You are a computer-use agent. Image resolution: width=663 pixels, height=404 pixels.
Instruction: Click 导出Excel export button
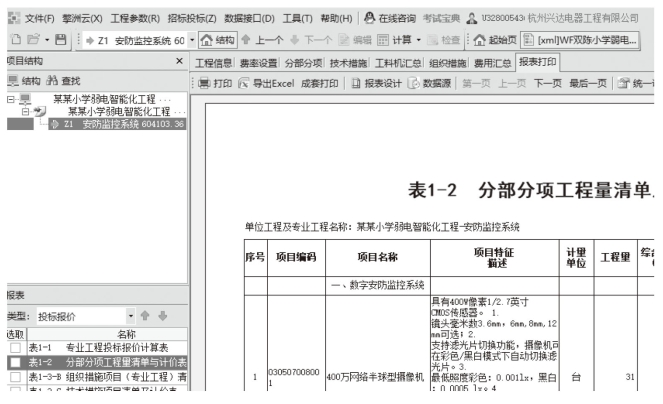pos(266,83)
